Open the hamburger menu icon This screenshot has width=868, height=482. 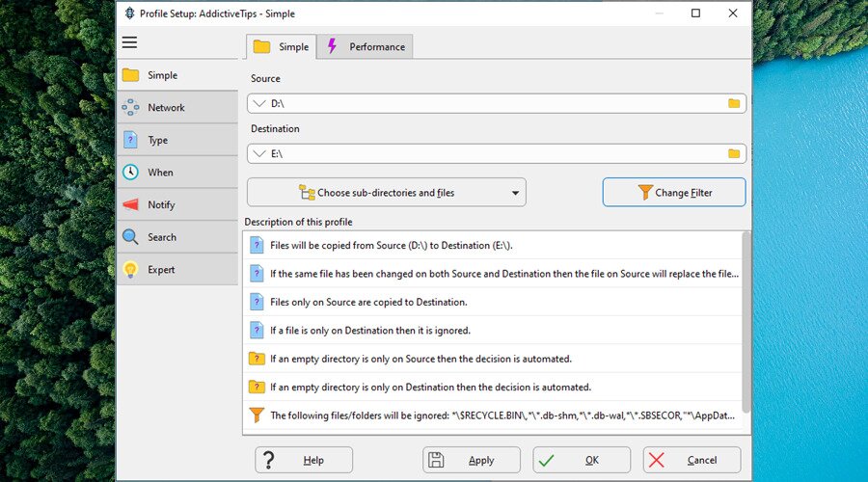(129, 42)
